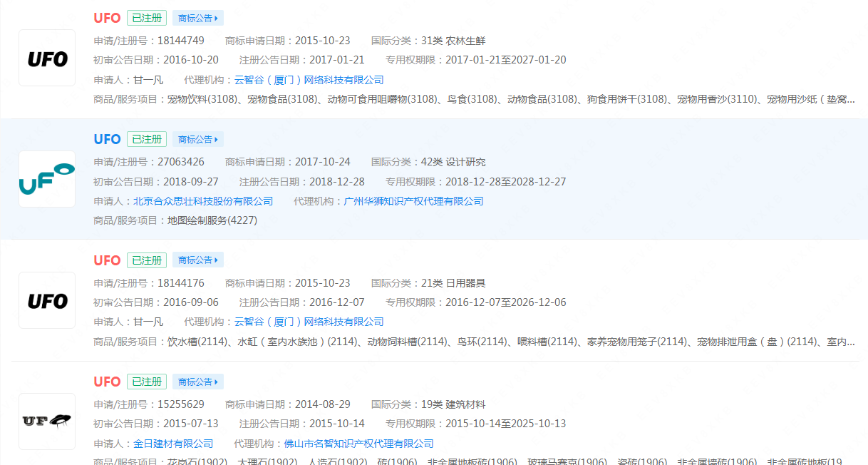Screen dimensions: 868x465
Task: Open UFO logo thumbnail for registration 18144749
Action: click(47, 58)
